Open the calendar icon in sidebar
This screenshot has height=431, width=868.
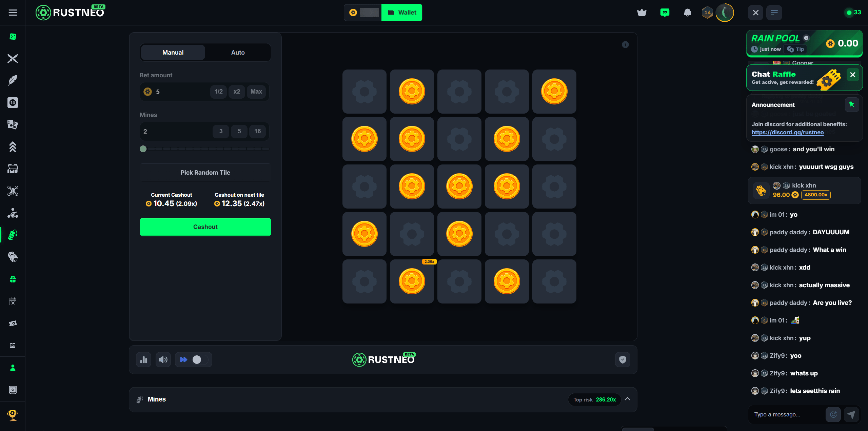point(13,301)
